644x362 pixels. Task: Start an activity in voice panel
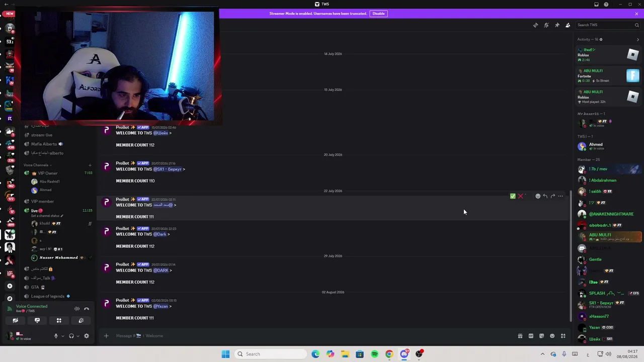pyautogui.click(x=59, y=320)
